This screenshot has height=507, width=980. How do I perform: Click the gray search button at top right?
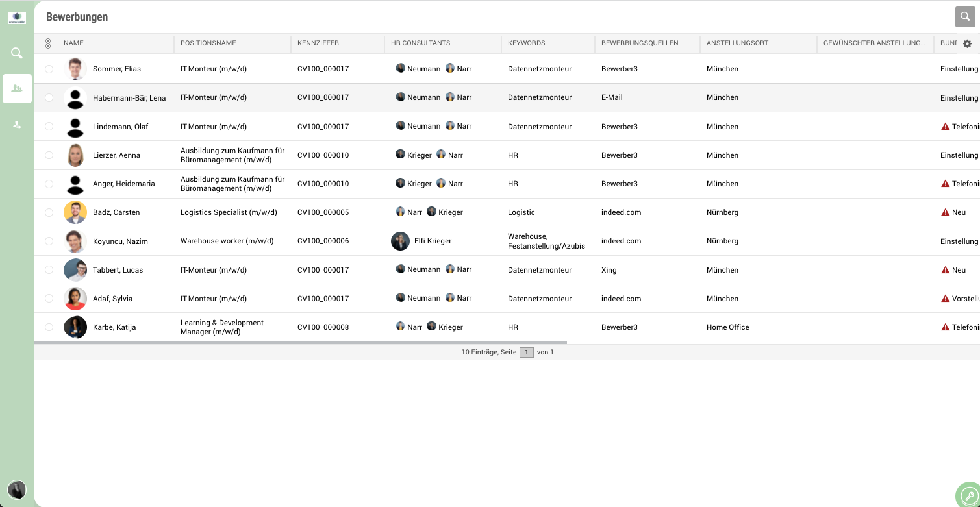click(x=965, y=17)
